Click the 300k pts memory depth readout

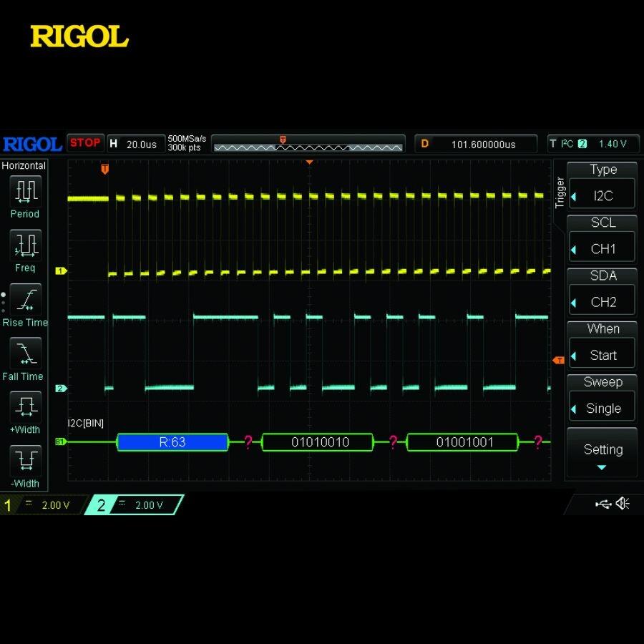pyautogui.click(x=184, y=148)
